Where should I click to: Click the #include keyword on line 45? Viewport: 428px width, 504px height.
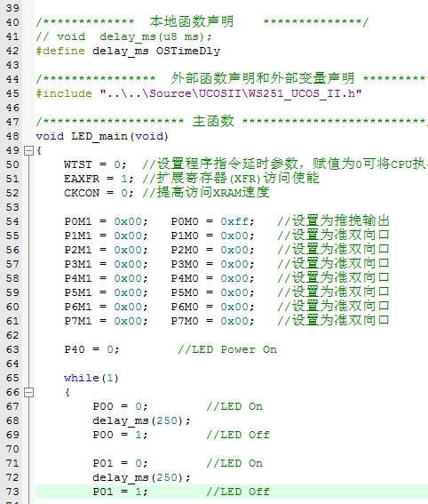pos(64,93)
